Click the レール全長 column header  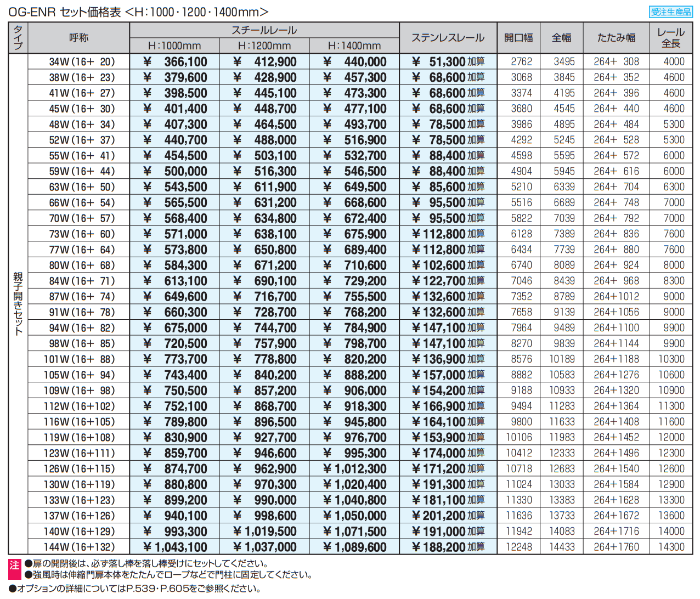(671, 38)
